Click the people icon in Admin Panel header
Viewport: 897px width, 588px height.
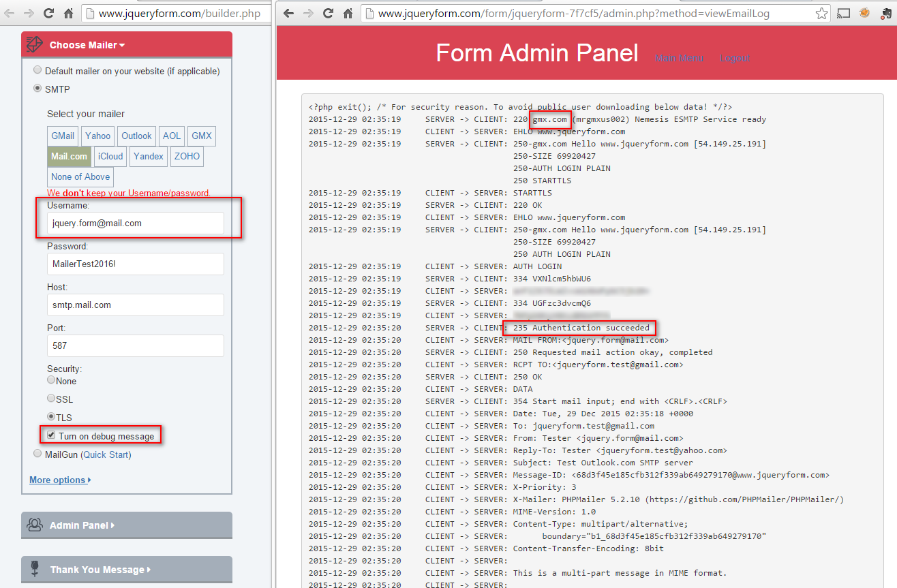pyautogui.click(x=34, y=525)
